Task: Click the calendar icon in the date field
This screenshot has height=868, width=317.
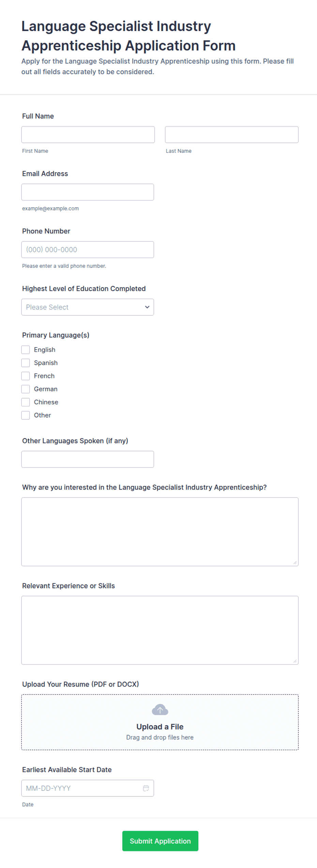Action: click(x=146, y=788)
